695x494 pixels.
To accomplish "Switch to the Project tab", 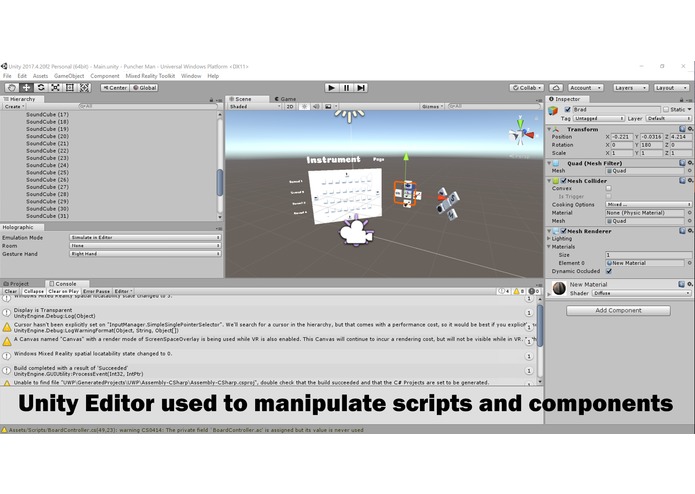I will (16, 284).
